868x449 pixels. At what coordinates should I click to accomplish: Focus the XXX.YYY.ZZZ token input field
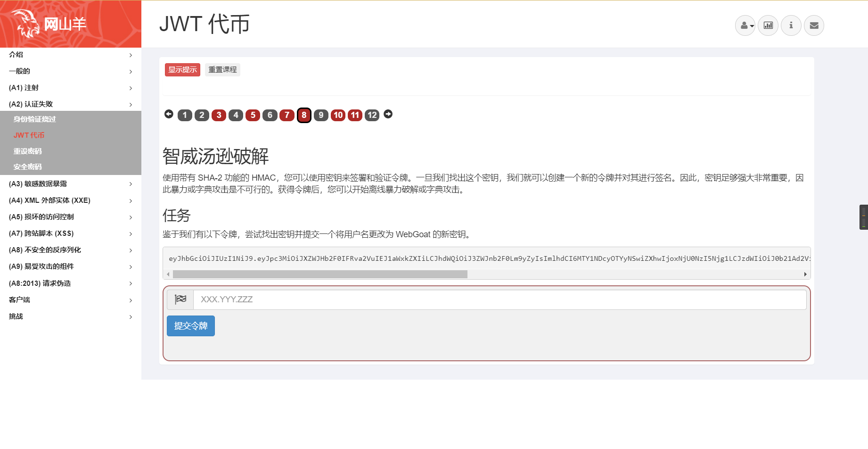[x=500, y=299]
